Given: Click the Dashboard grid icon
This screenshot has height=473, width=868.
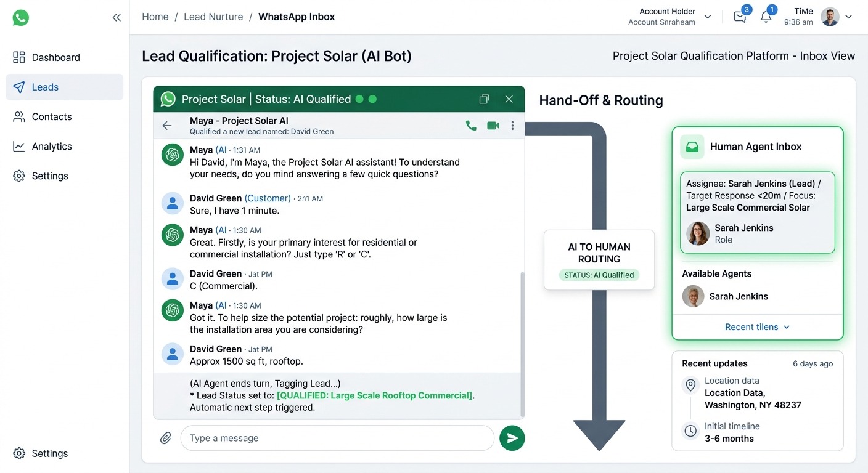Looking at the screenshot, I should tap(19, 57).
